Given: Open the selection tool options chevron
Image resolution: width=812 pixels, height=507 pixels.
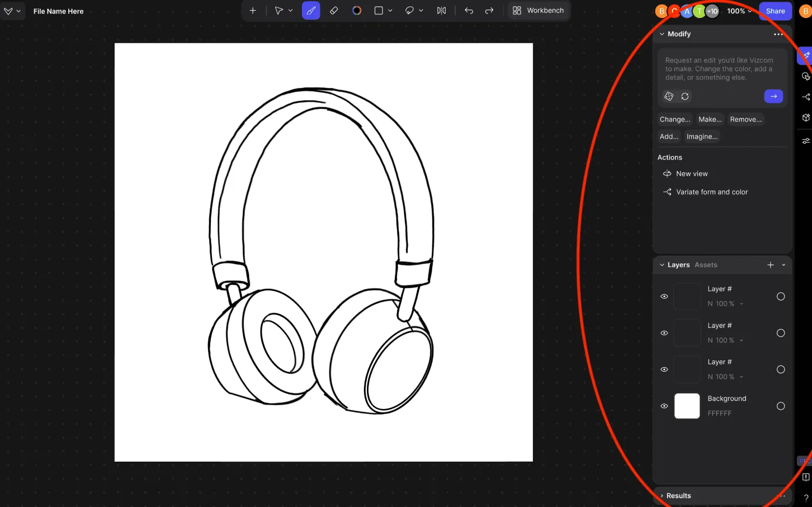Looking at the screenshot, I should coord(291,11).
